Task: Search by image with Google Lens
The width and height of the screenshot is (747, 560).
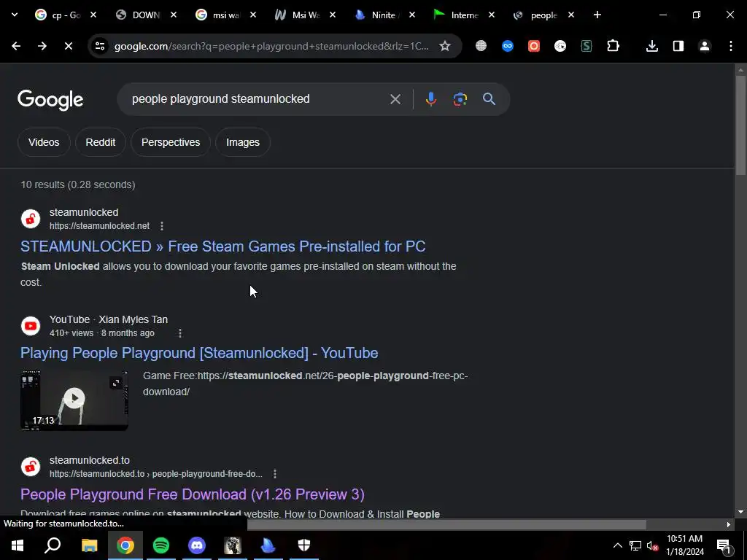Action: (460, 99)
